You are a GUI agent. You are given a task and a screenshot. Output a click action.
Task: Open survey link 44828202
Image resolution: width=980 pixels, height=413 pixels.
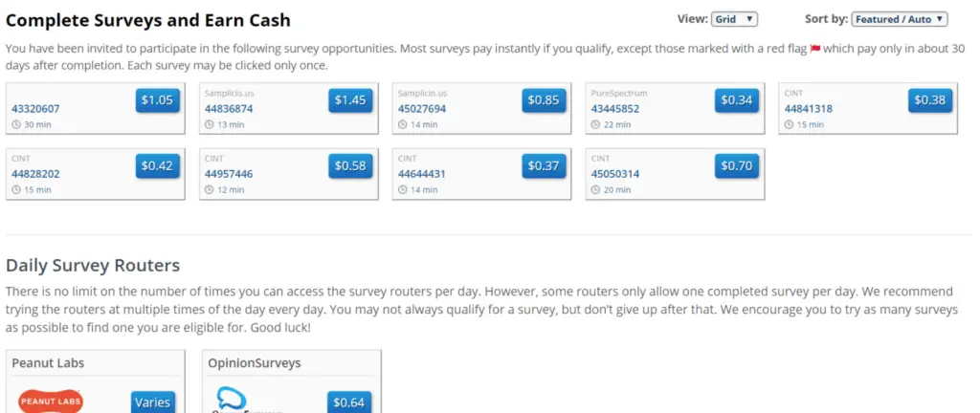click(x=35, y=174)
